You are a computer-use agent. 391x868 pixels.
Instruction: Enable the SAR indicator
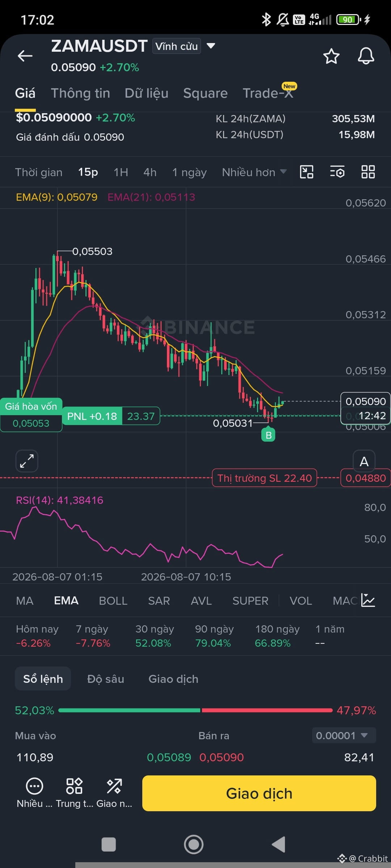point(159,601)
